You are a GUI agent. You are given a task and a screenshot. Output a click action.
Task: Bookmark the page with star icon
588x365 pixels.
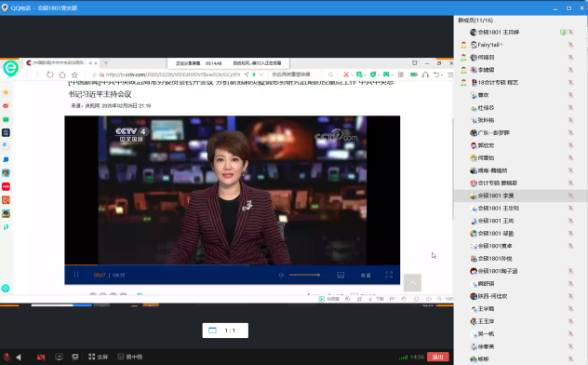click(74, 74)
